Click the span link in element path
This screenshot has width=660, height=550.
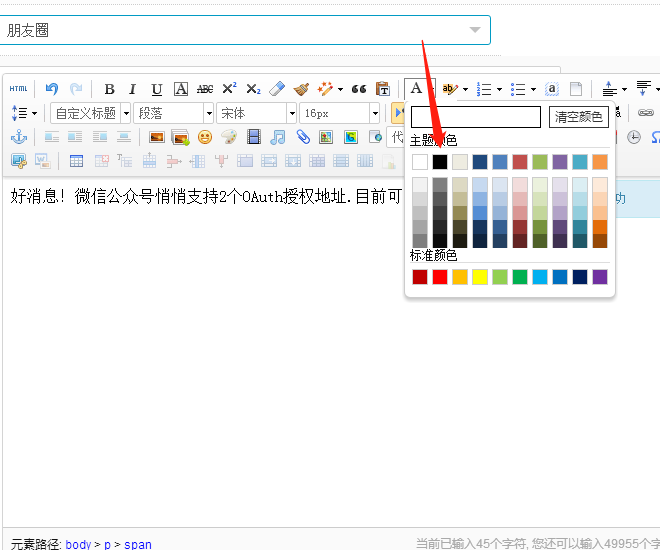138,544
